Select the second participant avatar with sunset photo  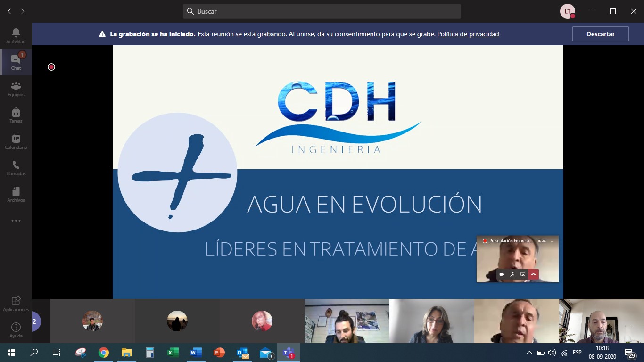[x=177, y=321]
